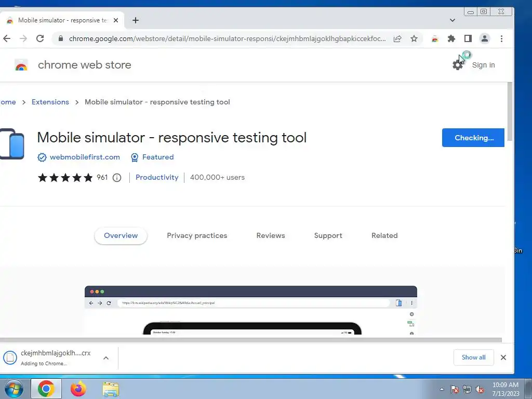
Task: Show hidden system tray icons
Action: coord(442,389)
